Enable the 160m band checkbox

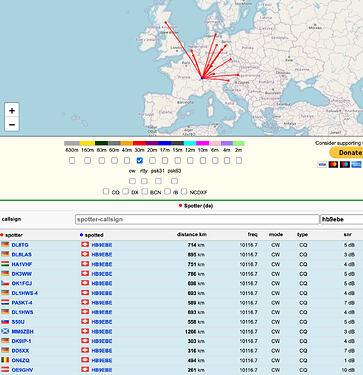point(87,160)
